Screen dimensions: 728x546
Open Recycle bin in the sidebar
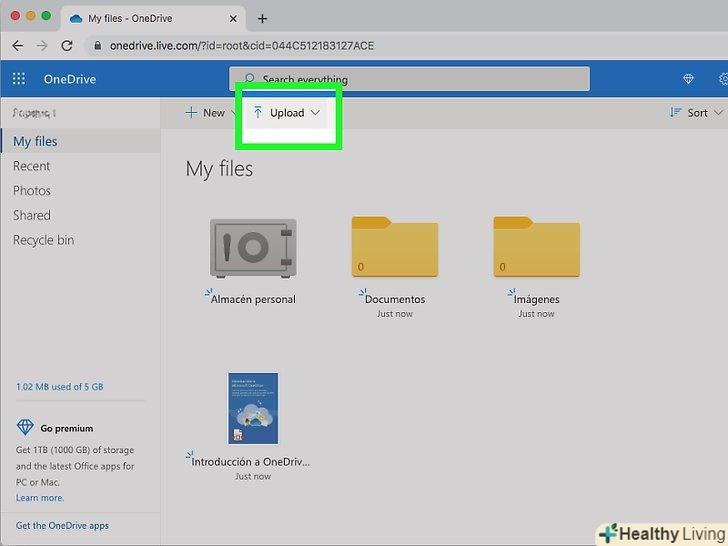43,240
